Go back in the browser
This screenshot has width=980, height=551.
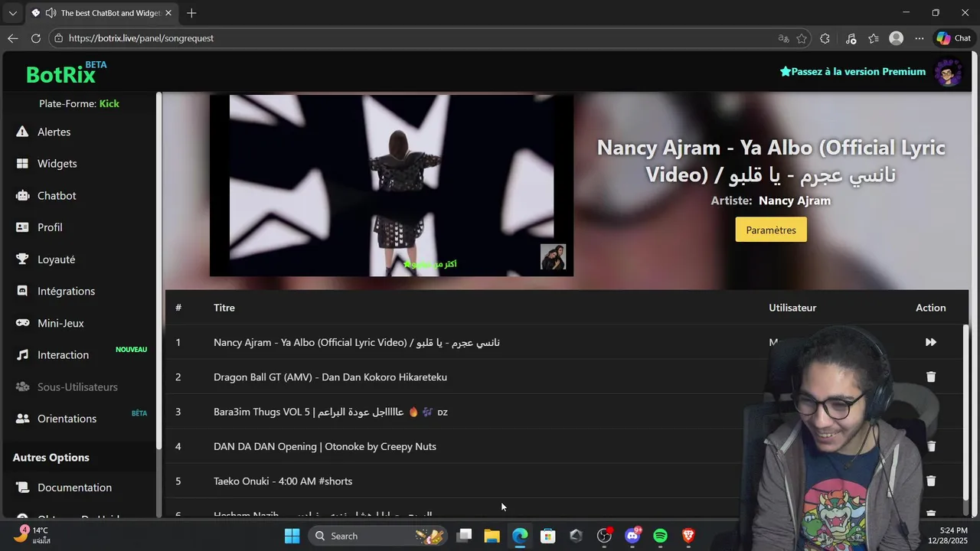click(13, 38)
